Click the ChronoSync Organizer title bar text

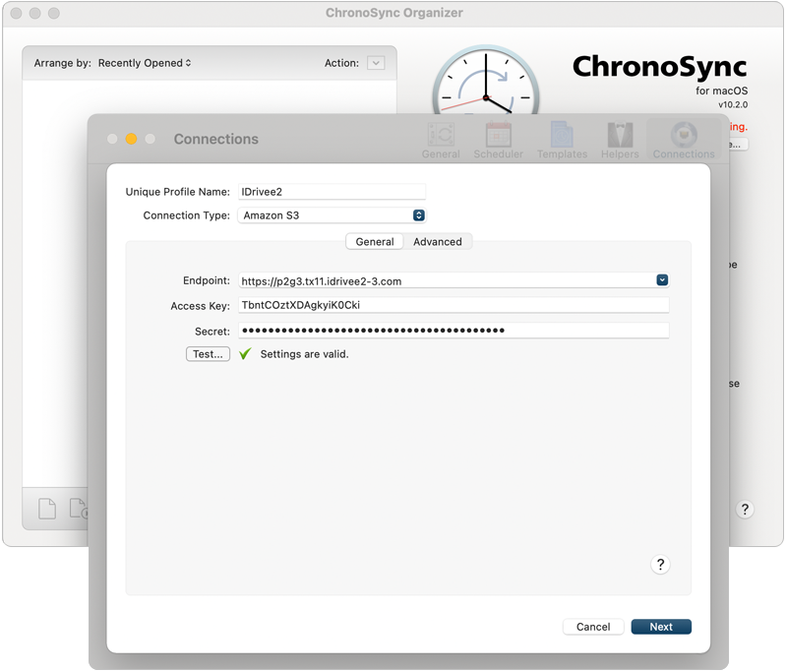pyautogui.click(x=394, y=13)
